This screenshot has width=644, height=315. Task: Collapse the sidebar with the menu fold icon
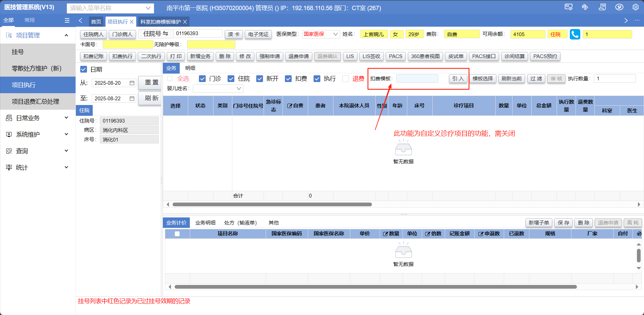click(x=67, y=20)
